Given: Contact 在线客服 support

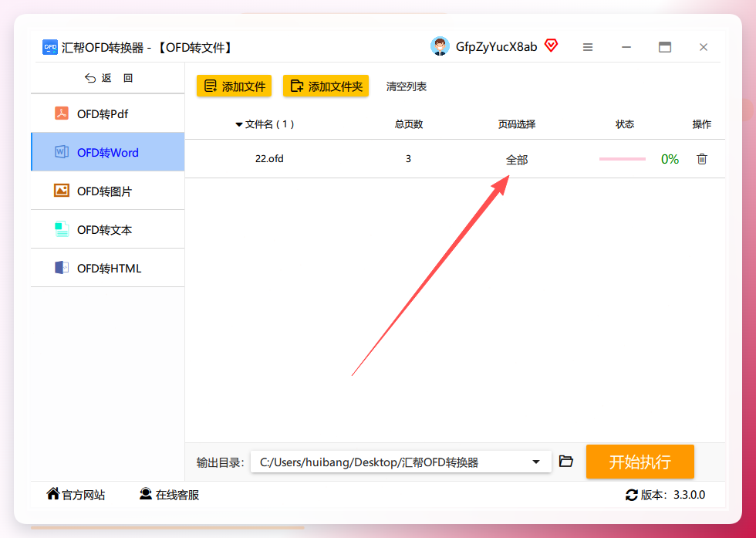Looking at the screenshot, I should 169,495.
